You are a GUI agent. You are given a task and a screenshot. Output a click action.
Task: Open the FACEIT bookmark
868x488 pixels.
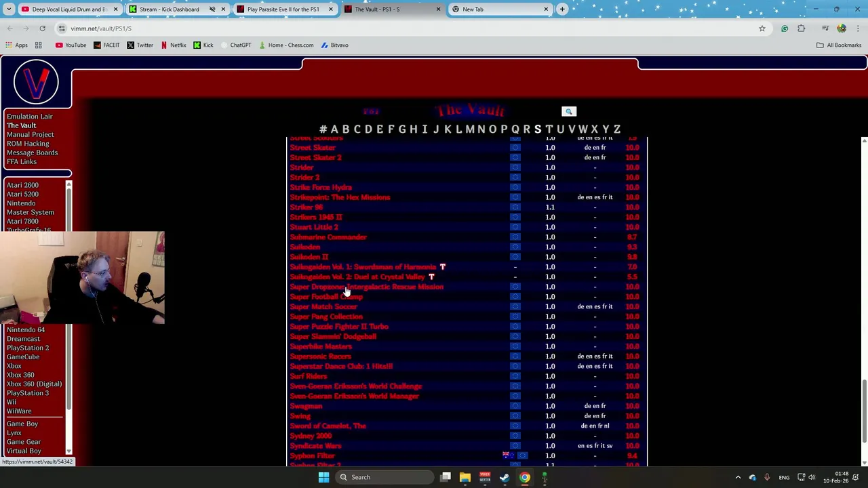[x=106, y=45]
